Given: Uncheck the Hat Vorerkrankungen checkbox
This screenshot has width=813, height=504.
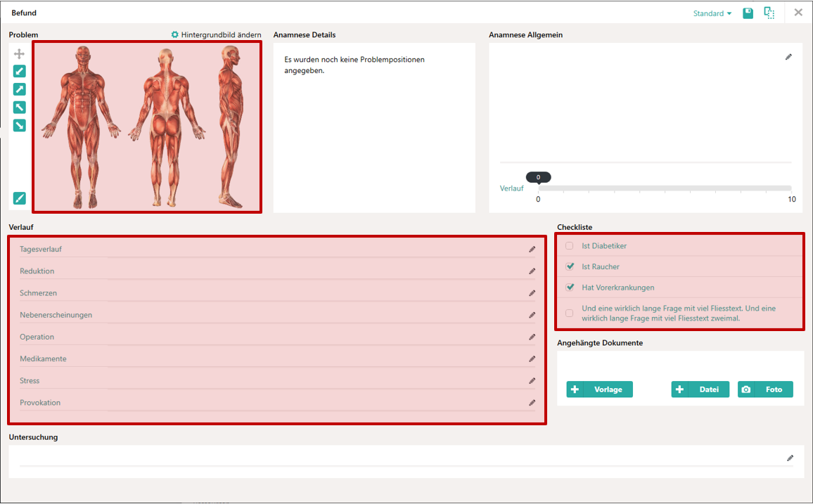Looking at the screenshot, I should (x=570, y=287).
